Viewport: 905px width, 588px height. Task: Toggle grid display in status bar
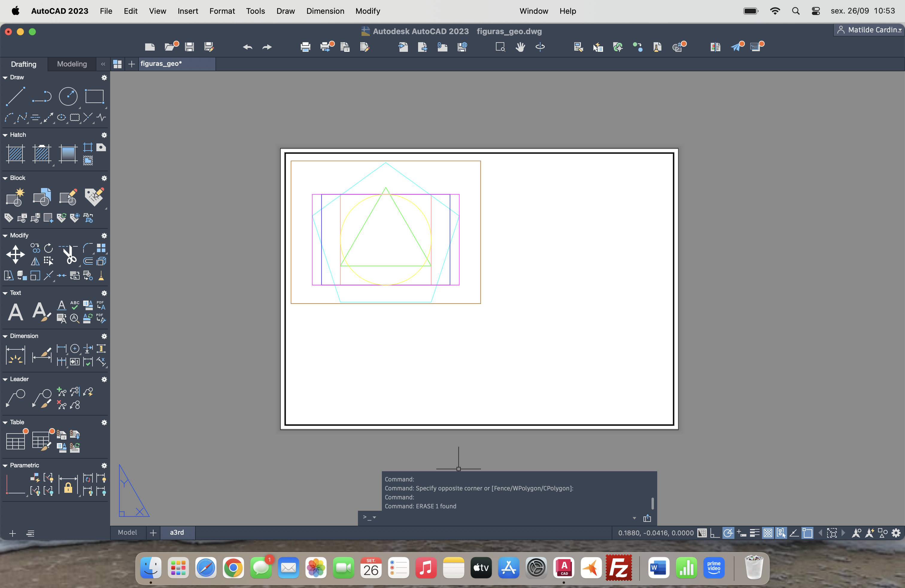coord(702,533)
